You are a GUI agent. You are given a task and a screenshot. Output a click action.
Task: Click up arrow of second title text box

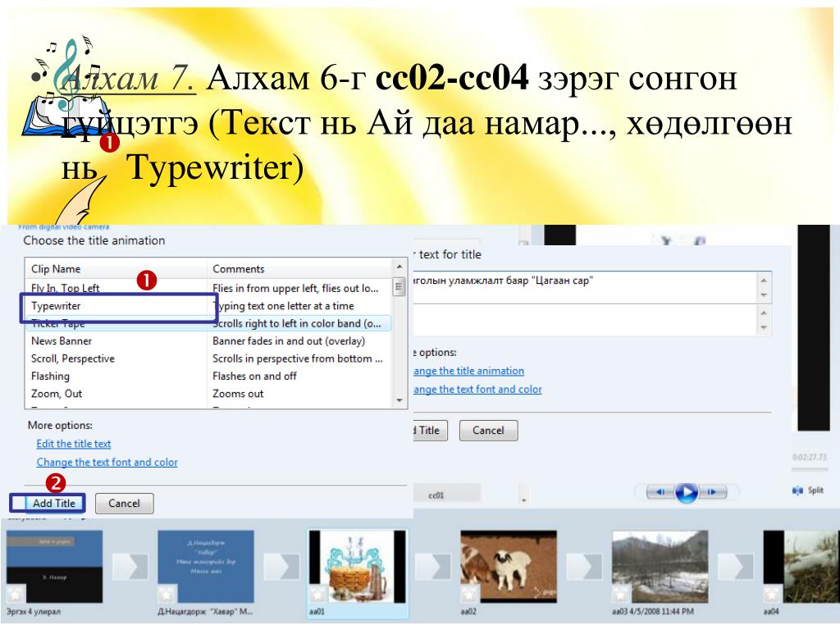pos(764,313)
